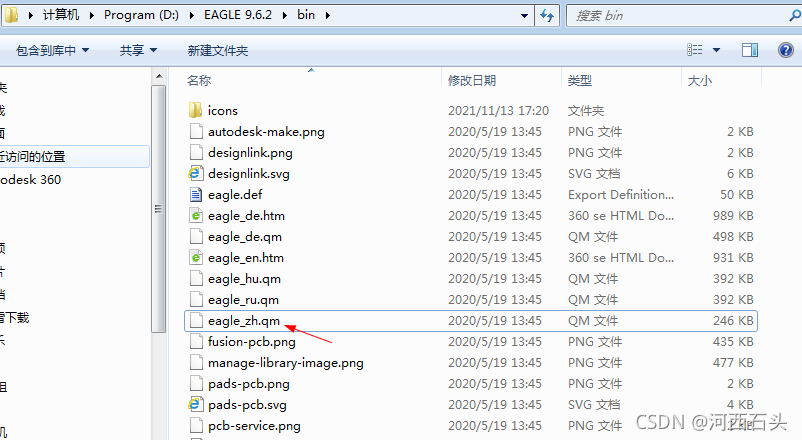
Task: Select the eagle_de.htm file icon
Action: 196,215
